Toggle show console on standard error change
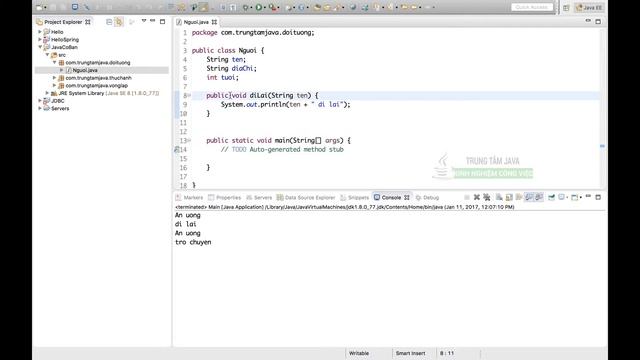640x360 pixels. [x=539, y=197]
